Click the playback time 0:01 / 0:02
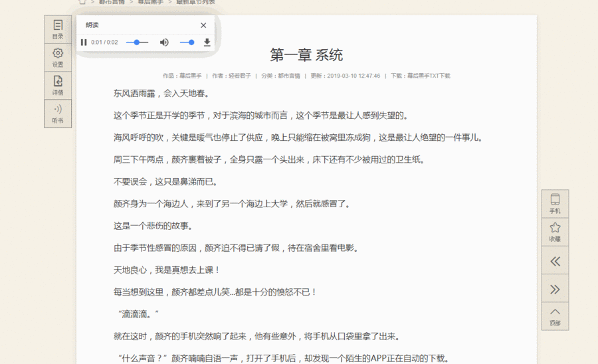Viewport: 598px width, 364px height. coord(104,43)
